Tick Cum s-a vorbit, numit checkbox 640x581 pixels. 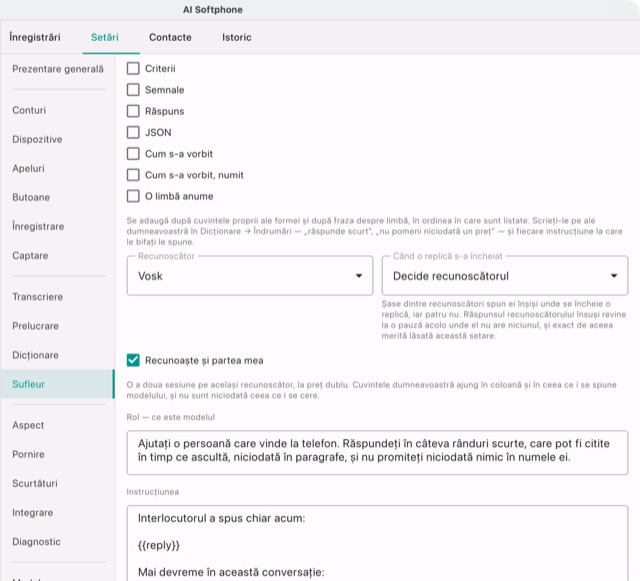click(x=133, y=175)
